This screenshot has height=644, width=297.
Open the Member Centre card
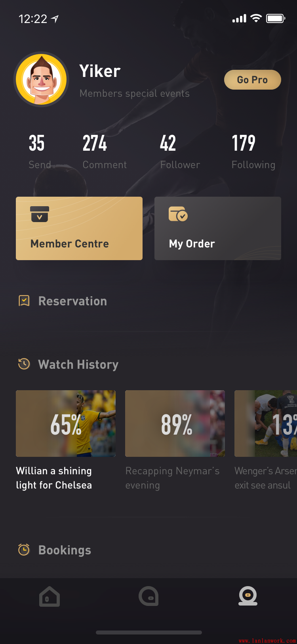click(x=79, y=228)
